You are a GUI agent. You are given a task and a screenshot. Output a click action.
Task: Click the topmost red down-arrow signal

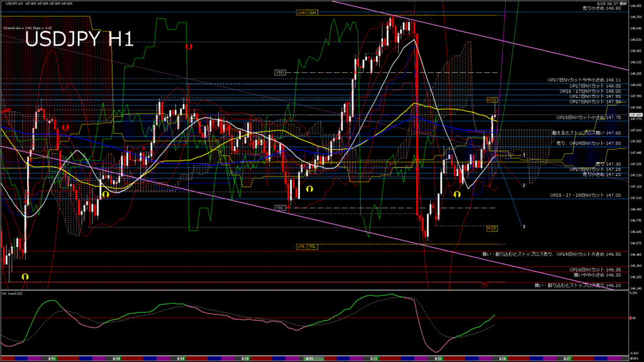[189, 47]
